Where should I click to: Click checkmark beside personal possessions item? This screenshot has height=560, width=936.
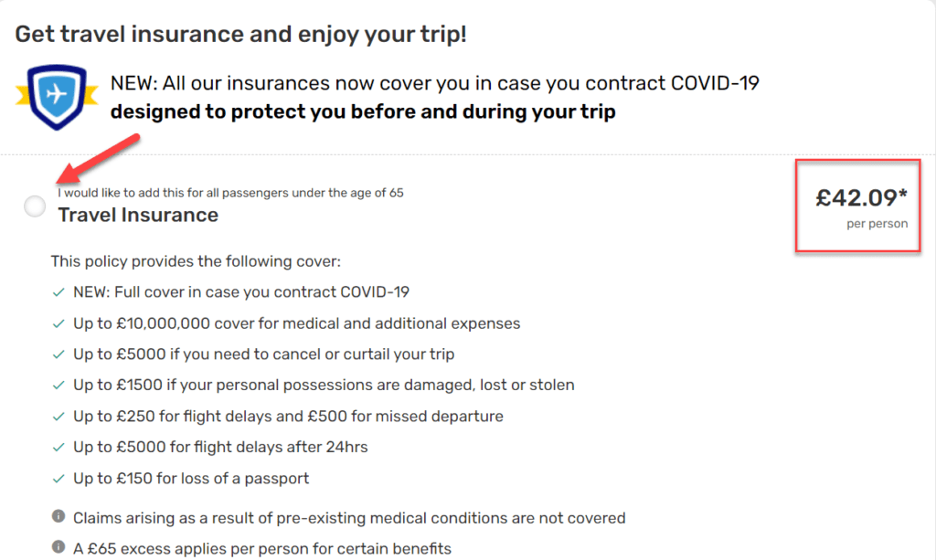pos(58,386)
